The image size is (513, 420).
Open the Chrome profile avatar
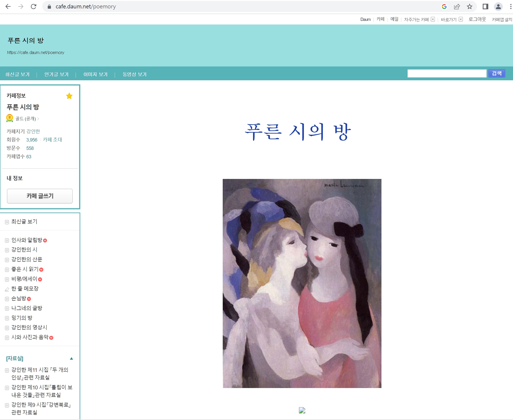point(498,7)
